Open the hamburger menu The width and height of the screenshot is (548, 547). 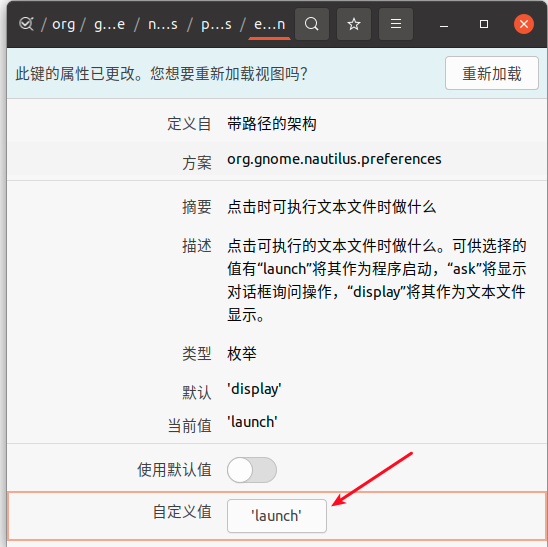point(396,24)
